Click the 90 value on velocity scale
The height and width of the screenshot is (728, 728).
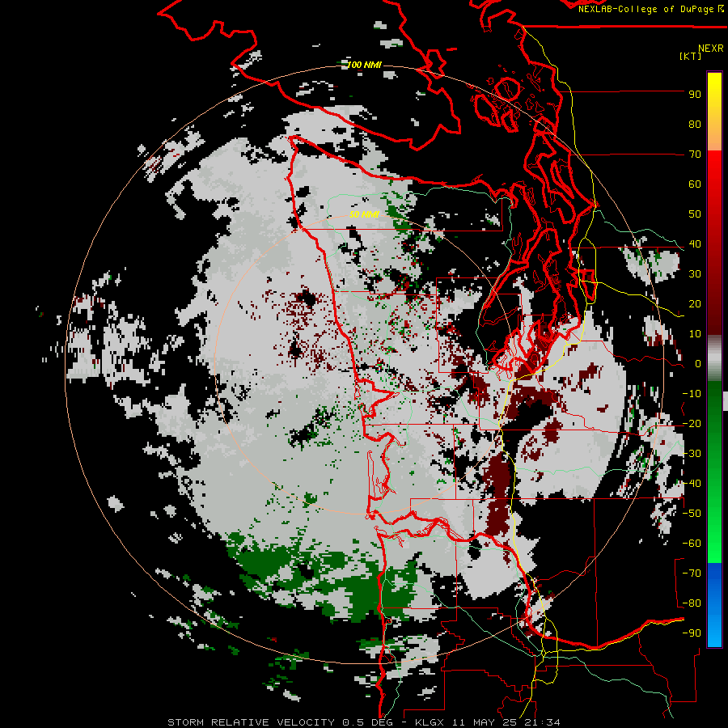[695, 95]
